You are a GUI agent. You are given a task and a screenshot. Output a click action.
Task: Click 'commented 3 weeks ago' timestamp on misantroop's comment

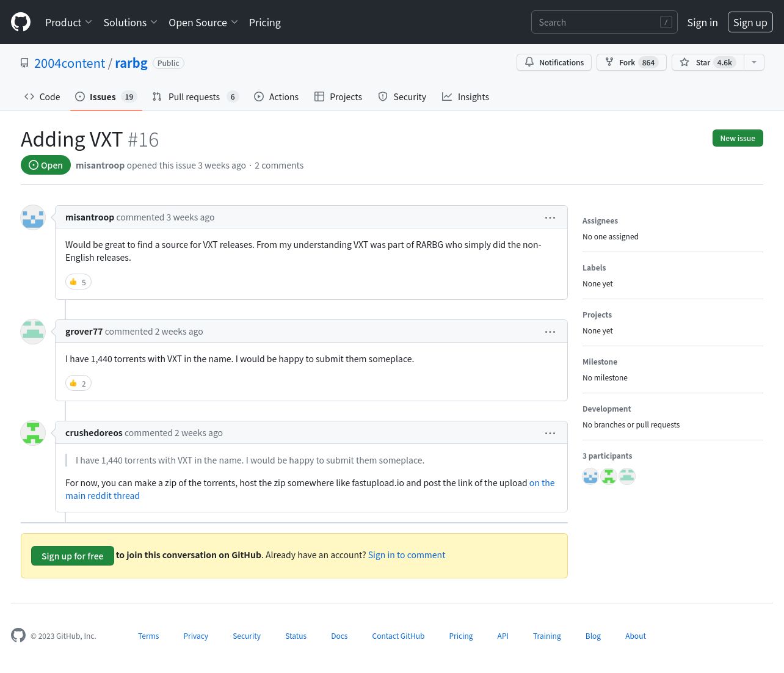click(x=165, y=217)
